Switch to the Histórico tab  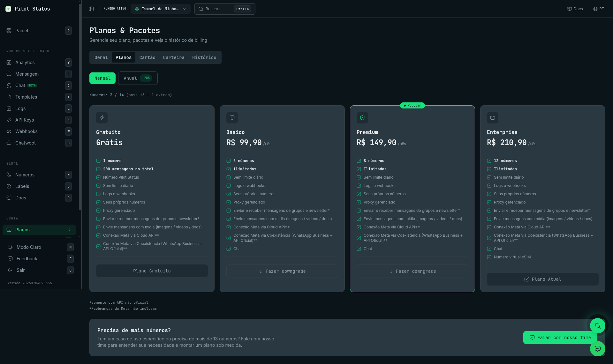(204, 57)
